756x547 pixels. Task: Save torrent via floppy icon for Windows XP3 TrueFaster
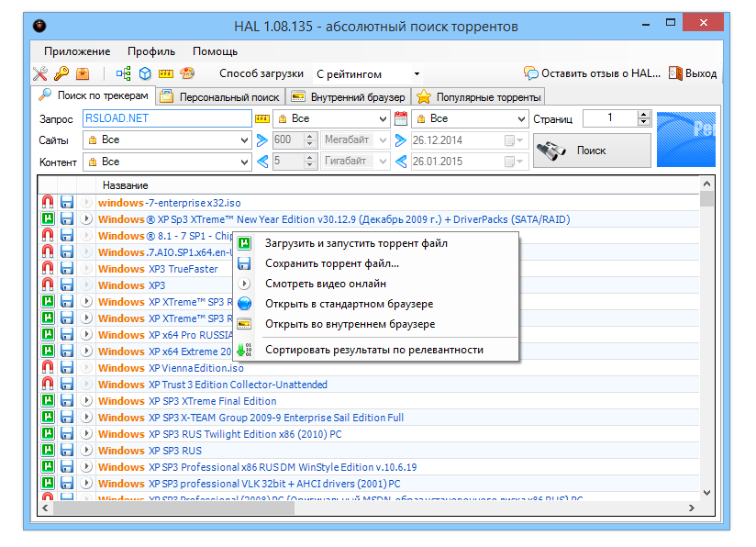click(67, 269)
